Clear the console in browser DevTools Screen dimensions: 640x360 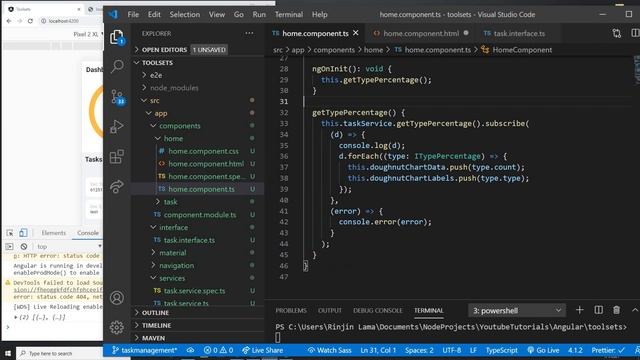24,247
